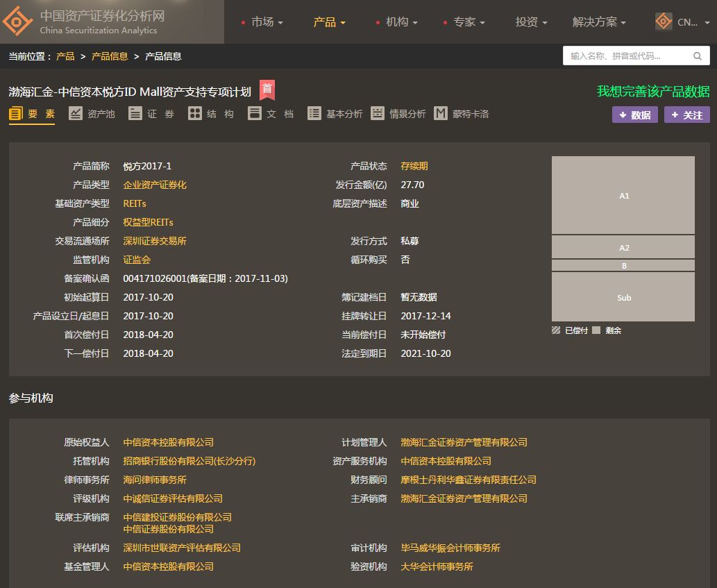
Task: Click the purple 关注 follow button
Action: 687,115
